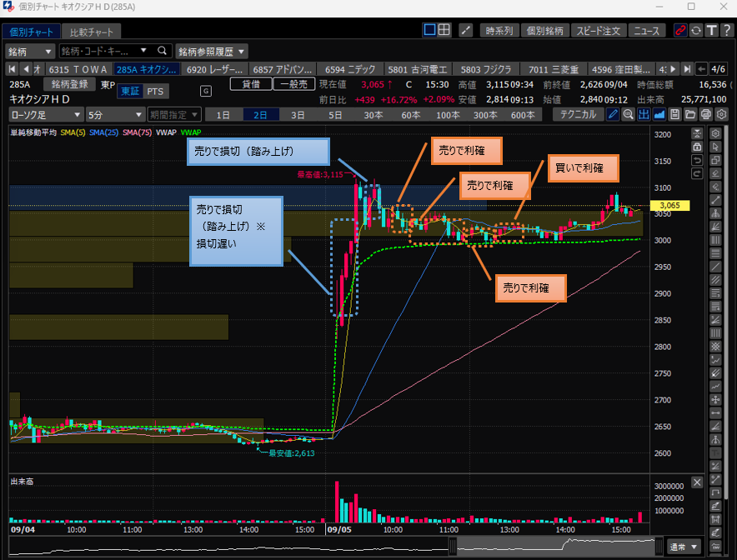Image resolution: width=737 pixels, height=560 pixels.
Task: Toggle the pencil drawing mode button
Action: coord(613,114)
